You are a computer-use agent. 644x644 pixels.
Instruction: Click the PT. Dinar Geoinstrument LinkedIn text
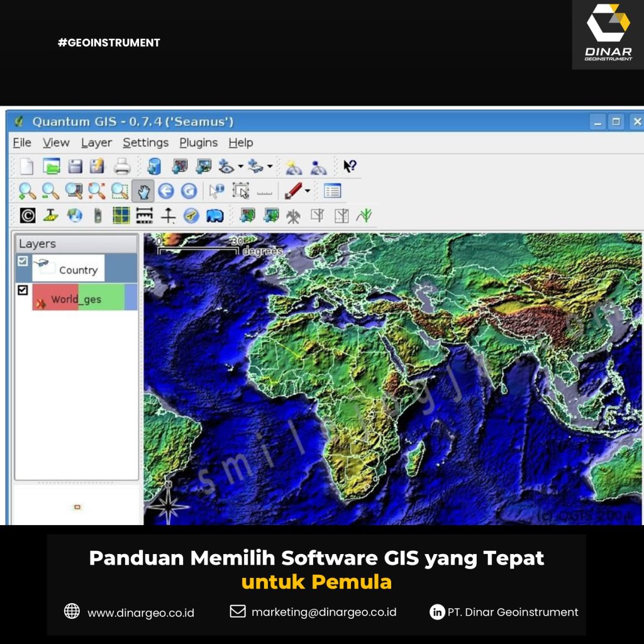click(513, 612)
